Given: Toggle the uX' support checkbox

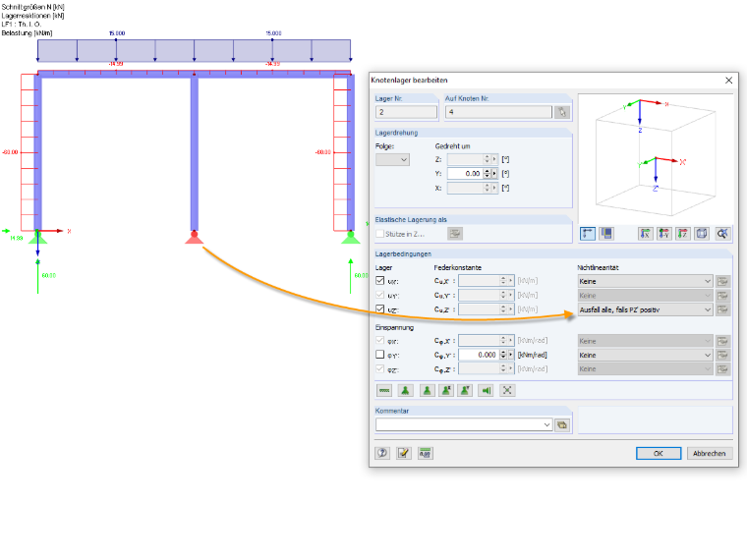Looking at the screenshot, I should 379,281.
